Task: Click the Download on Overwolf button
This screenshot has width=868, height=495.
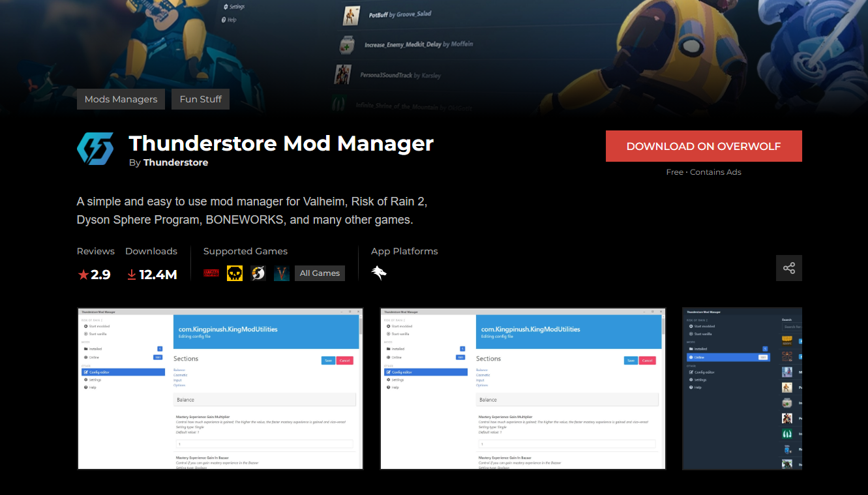Action: click(704, 146)
